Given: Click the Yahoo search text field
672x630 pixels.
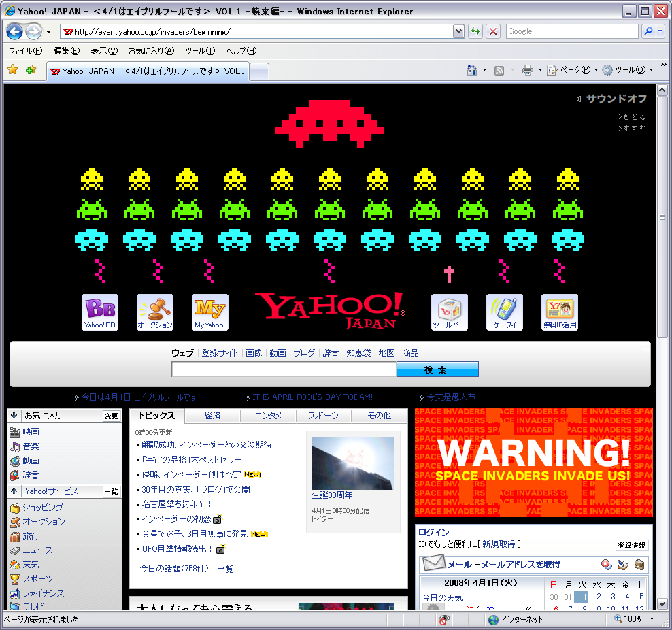Looking at the screenshot, I should pos(284,369).
